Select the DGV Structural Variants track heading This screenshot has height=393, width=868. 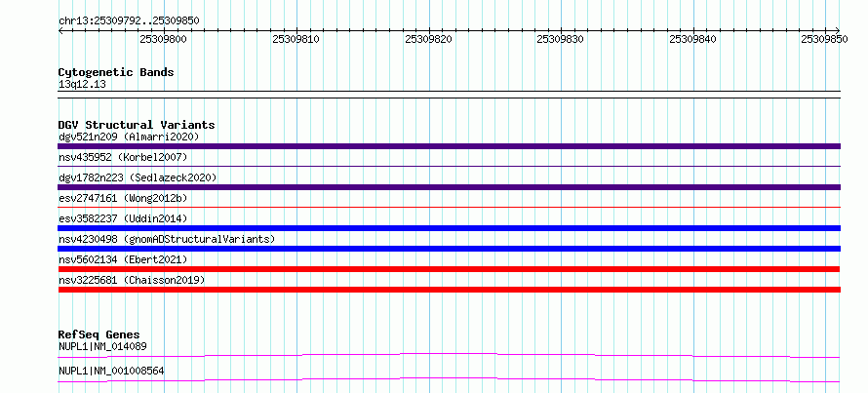[x=137, y=125]
